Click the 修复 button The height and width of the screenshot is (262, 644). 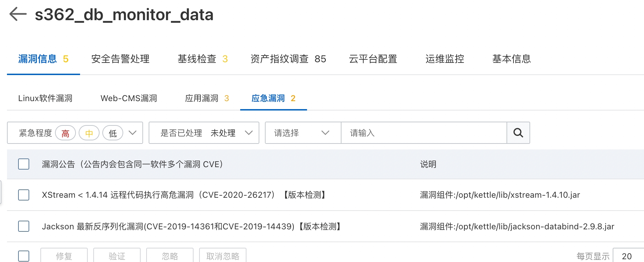tap(64, 256)
